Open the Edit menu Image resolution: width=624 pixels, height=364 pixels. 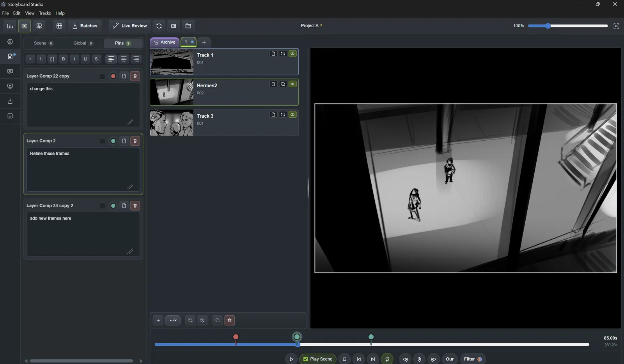pyautogui.click(x=17, y=13)
